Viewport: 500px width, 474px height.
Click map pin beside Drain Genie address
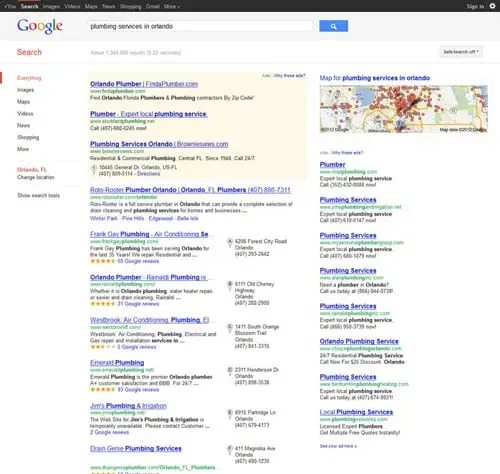[230, 450]
